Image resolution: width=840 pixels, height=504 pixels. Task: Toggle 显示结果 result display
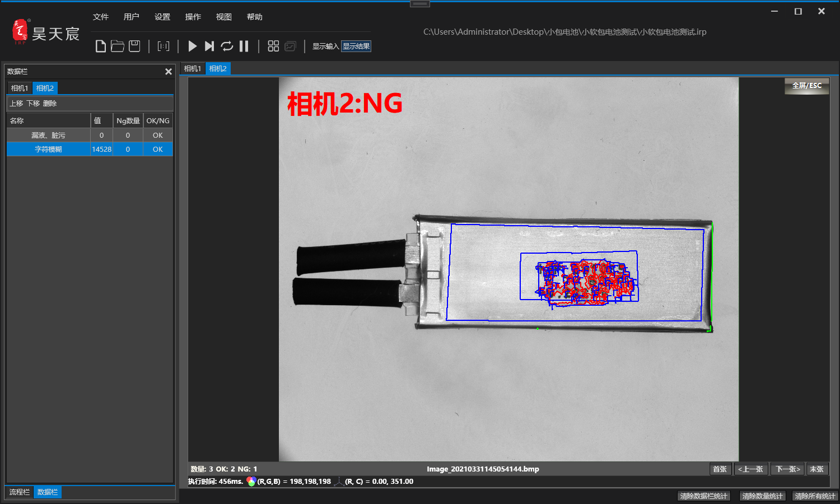click(356, 46)
